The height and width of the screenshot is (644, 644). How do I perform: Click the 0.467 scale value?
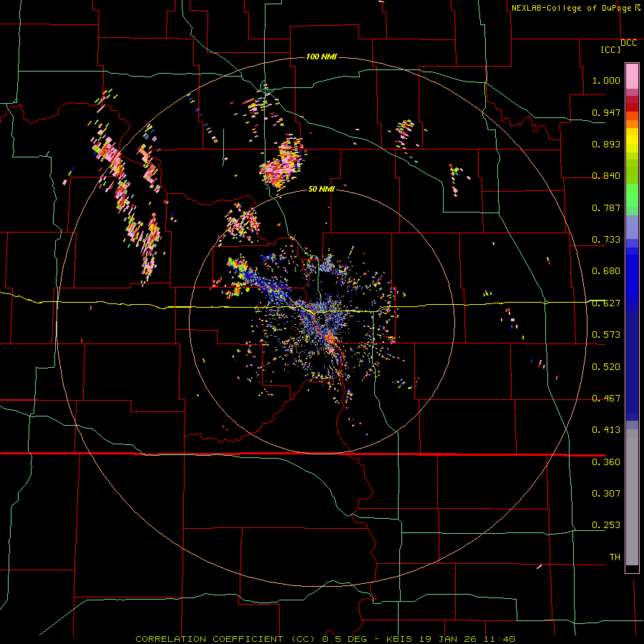606,399
